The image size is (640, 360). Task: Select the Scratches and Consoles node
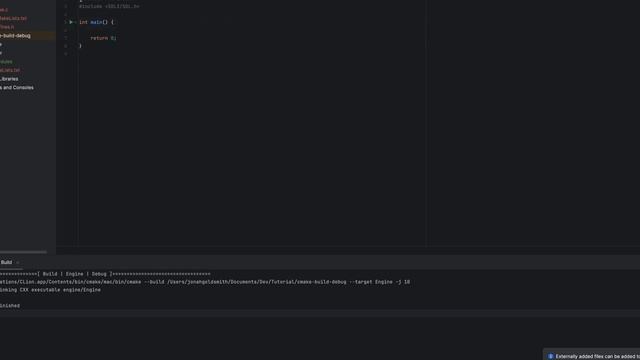click(x=17, y=87)
